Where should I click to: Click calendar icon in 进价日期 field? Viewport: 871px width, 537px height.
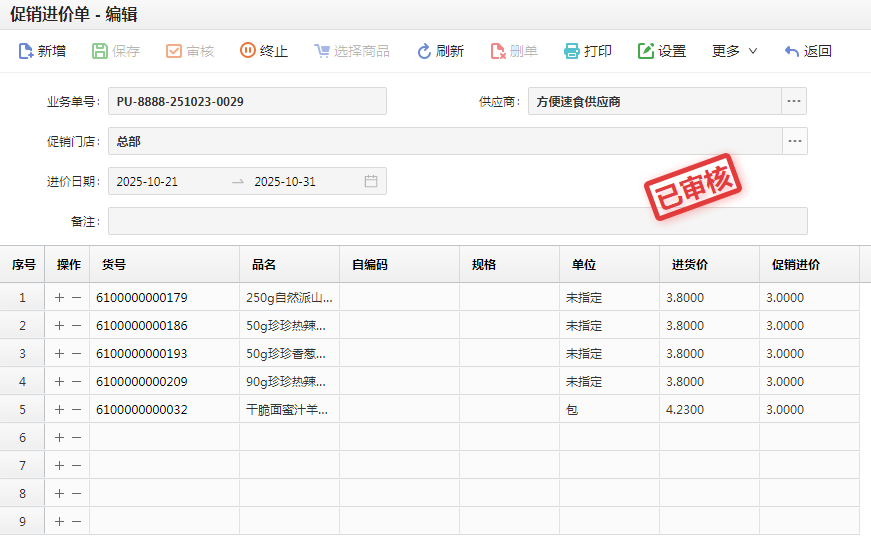[370, 182]
